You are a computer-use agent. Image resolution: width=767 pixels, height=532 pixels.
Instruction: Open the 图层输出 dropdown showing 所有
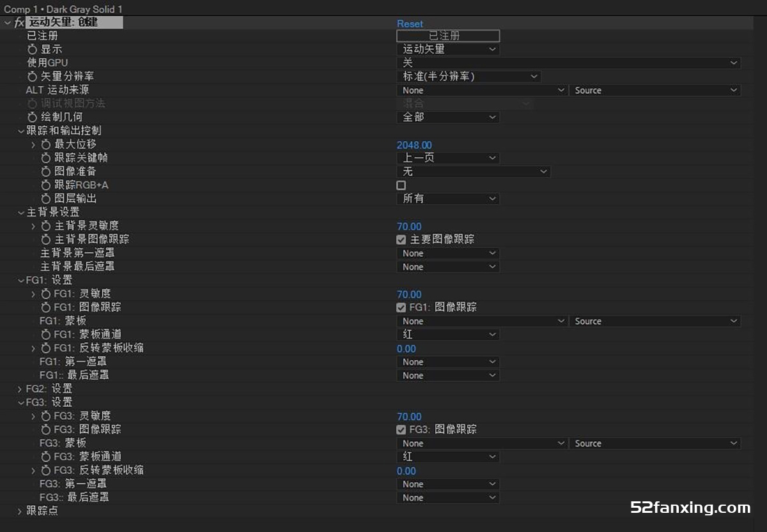click(x=448, y=199)
